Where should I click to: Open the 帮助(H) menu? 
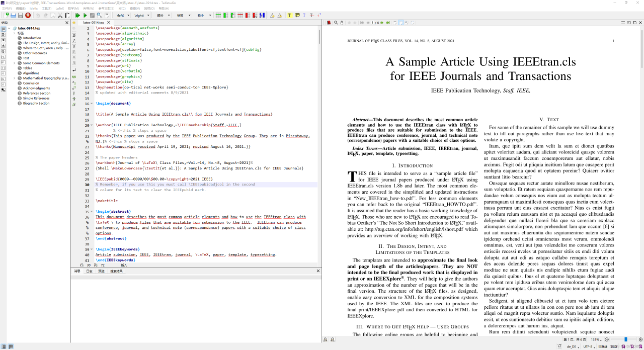[x=164, y=9]
